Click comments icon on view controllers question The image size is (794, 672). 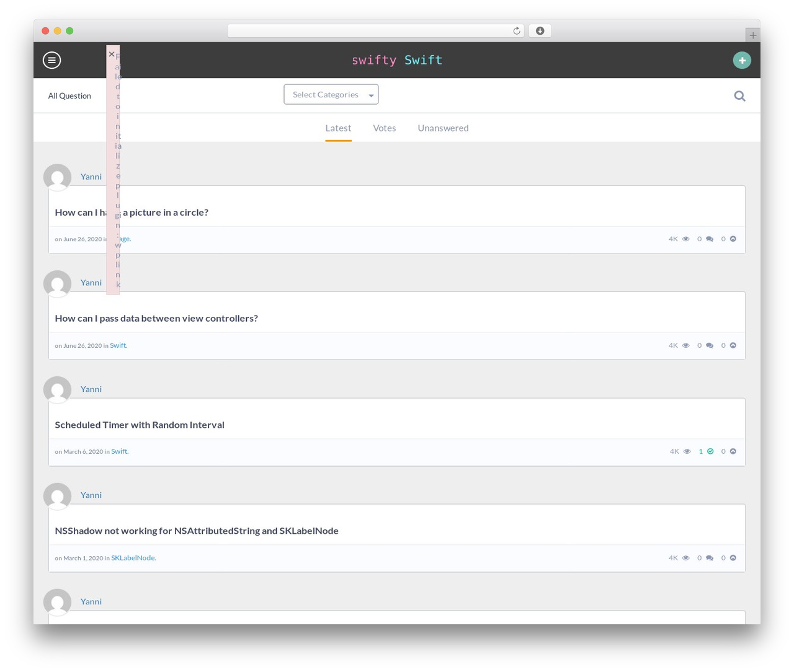click(x=710, y=345)
